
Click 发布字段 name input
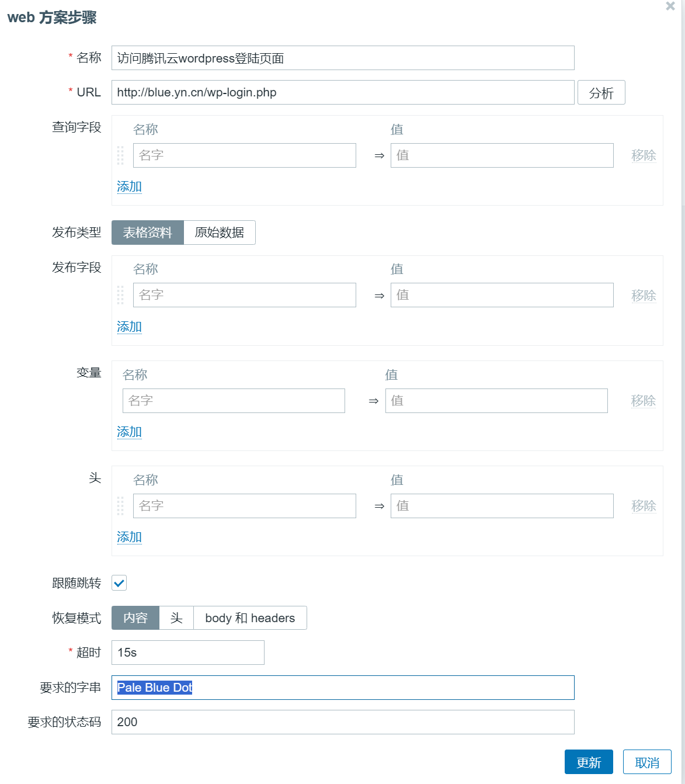coord(244,295)
